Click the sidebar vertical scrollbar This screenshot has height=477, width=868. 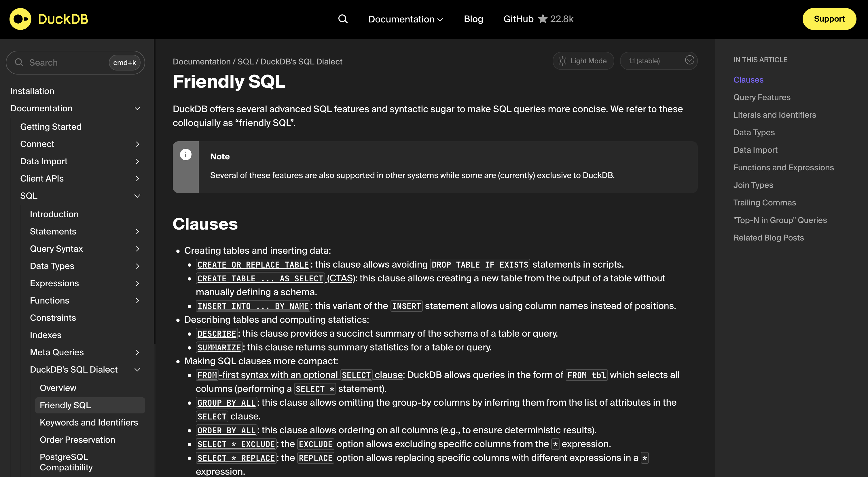[154, 192]
